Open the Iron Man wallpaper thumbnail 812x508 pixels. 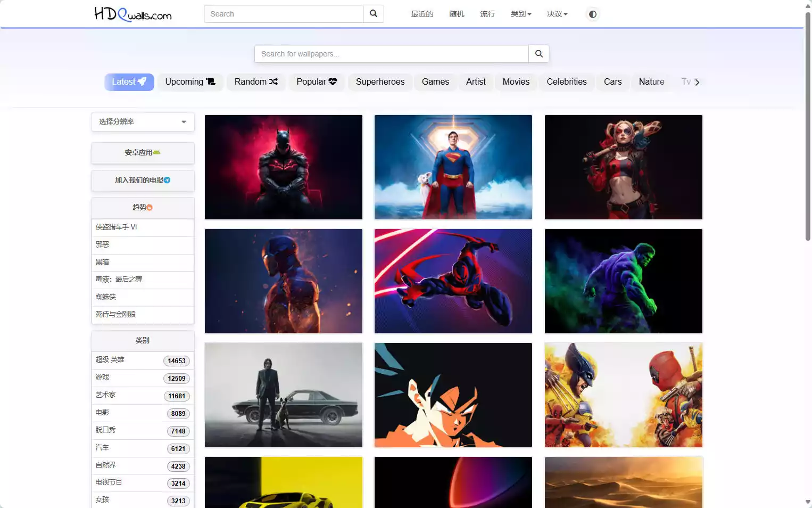(x=284, y=281)
